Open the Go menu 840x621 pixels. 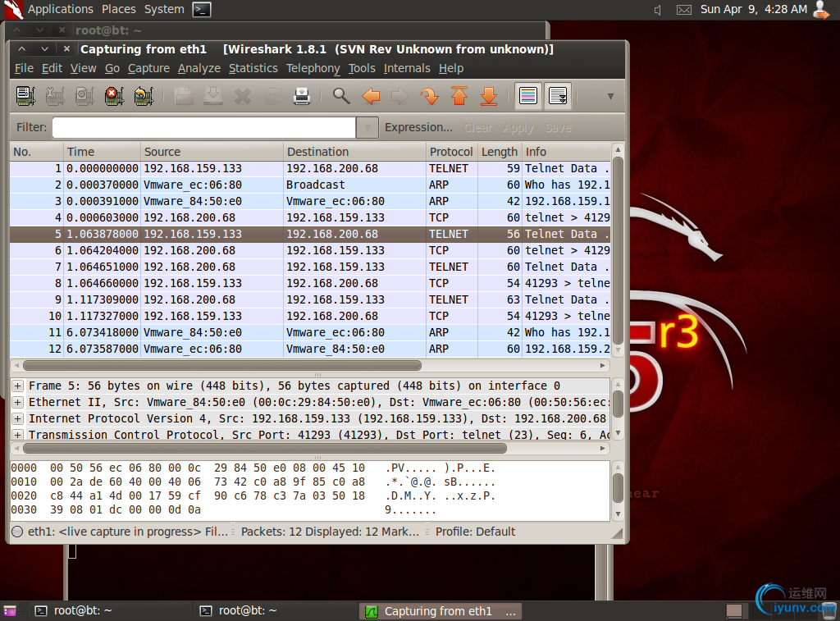click(112, 68)
